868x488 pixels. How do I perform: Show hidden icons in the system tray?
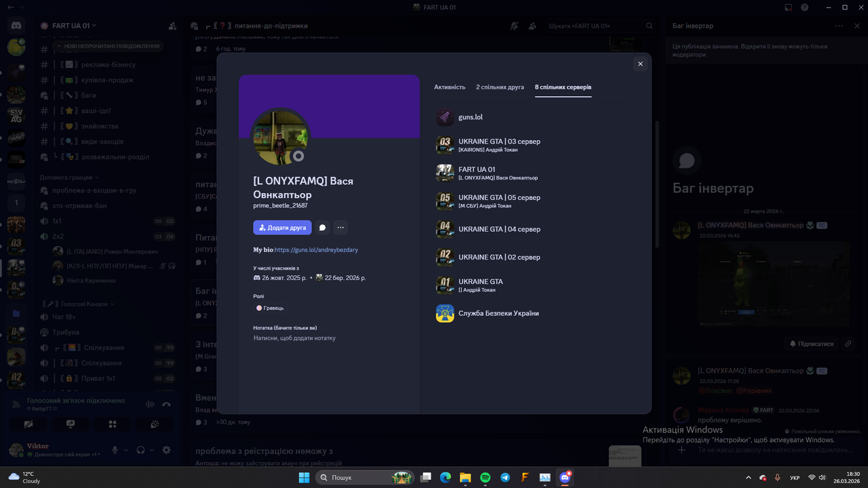(x=749, y=478)
